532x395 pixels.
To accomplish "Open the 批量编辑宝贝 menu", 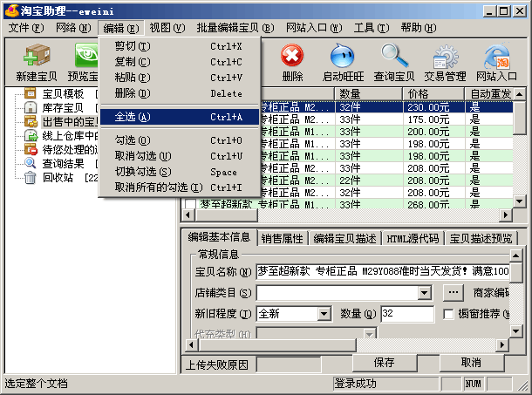I will point(235,28).
